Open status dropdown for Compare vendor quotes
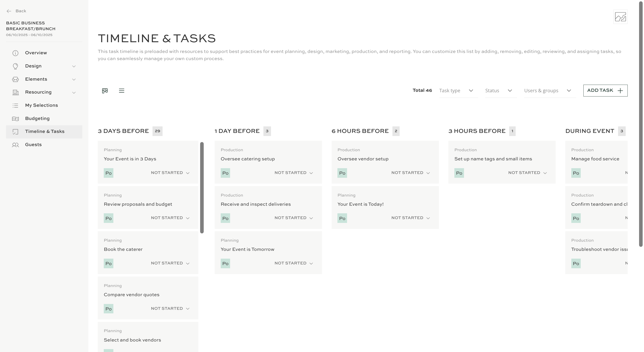Screen dimensions: 644x352 [x=170, y=309]
